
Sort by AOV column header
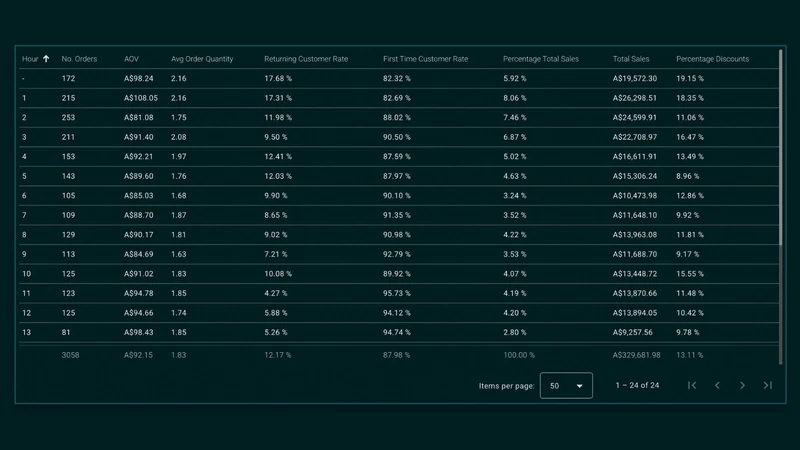[131, 59]
